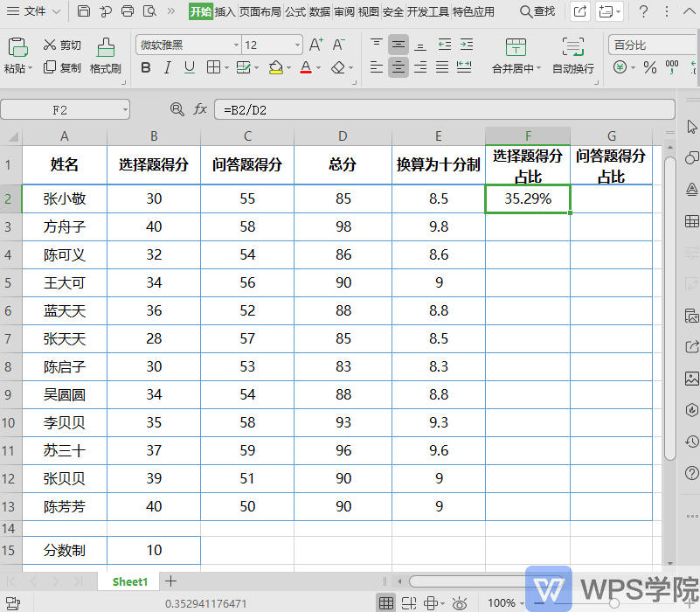Open the zoom level 100% dropdown
Viewport: 700px width, 612px height.
(x=504, y=602)
